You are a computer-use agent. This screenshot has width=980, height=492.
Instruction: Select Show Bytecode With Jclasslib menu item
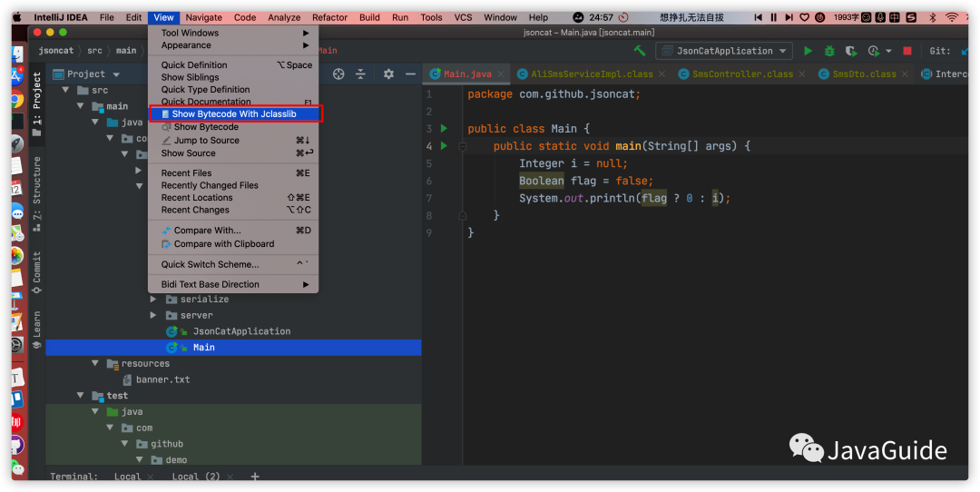234,113
